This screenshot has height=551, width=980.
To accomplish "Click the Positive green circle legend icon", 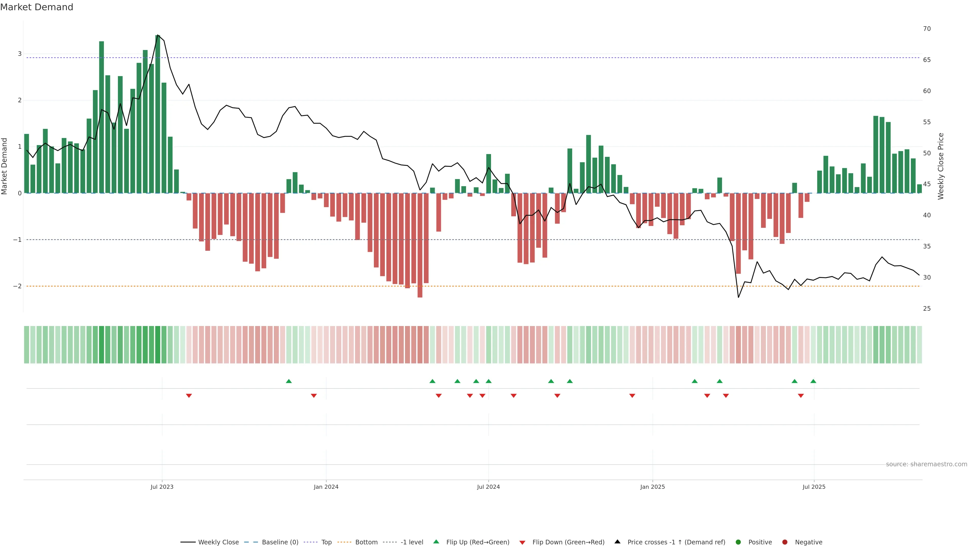I will pos(738,542).
